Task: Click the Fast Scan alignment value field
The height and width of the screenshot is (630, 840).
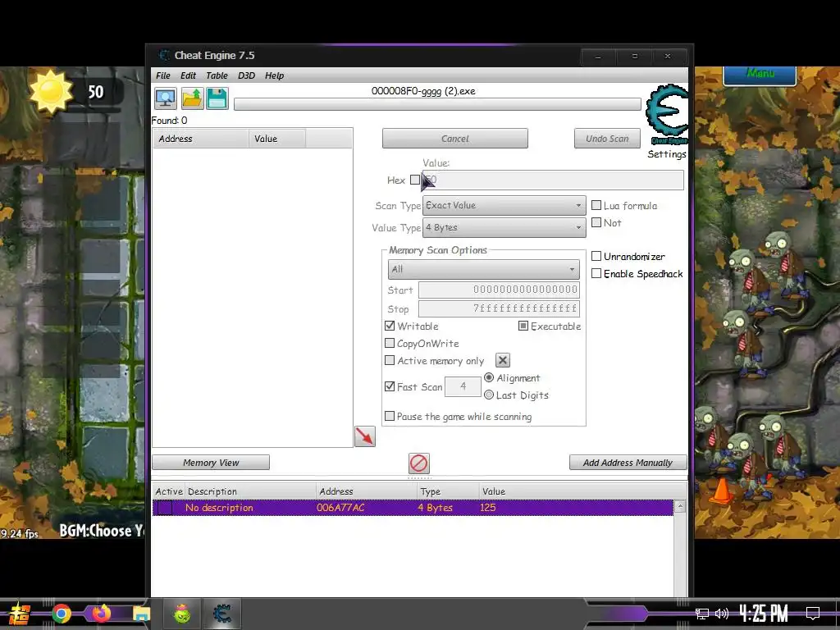Action: coord(463,386)
